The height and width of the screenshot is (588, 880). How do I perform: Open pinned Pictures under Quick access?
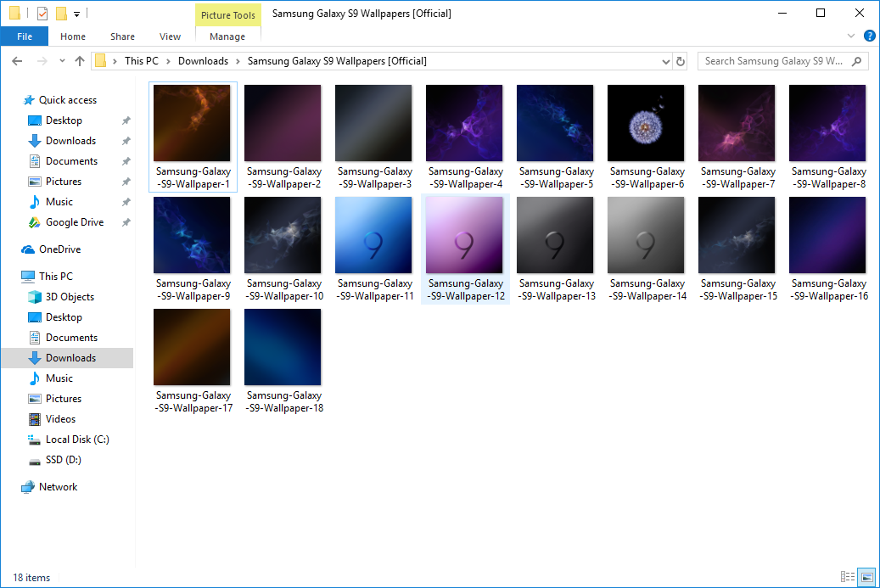64,182
